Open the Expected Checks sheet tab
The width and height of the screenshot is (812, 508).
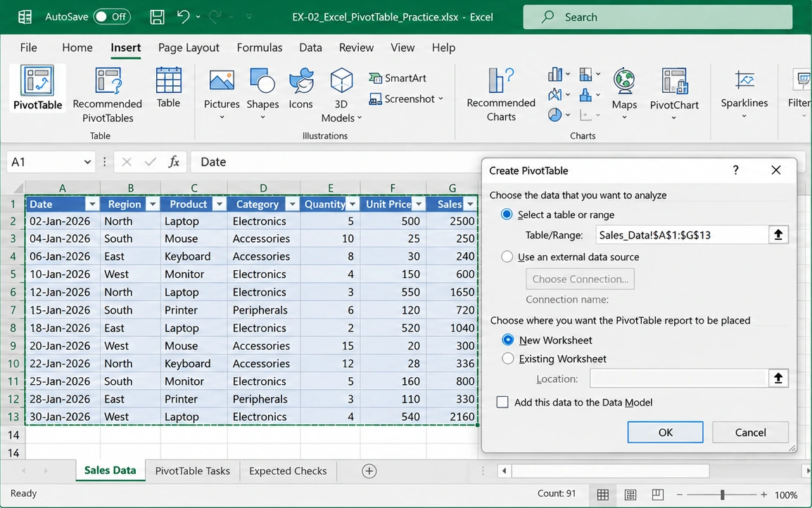(288, 471)
